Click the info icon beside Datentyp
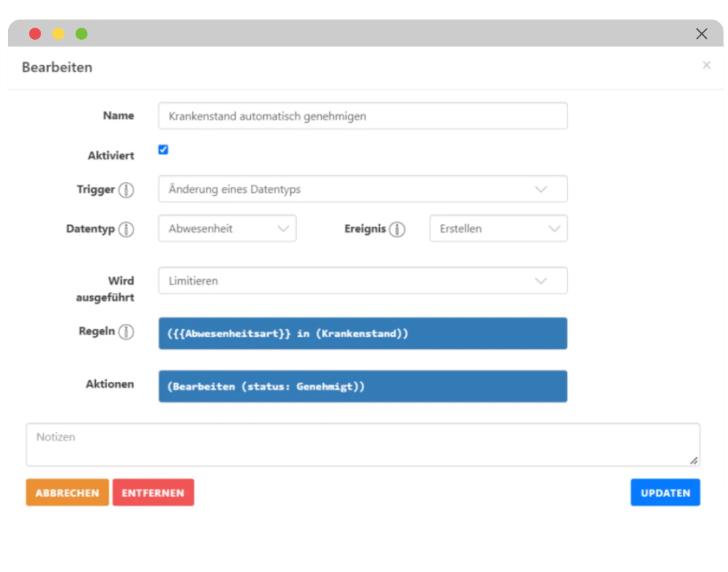The height and width of the screenshot is (572, 728). coord(126,229)
